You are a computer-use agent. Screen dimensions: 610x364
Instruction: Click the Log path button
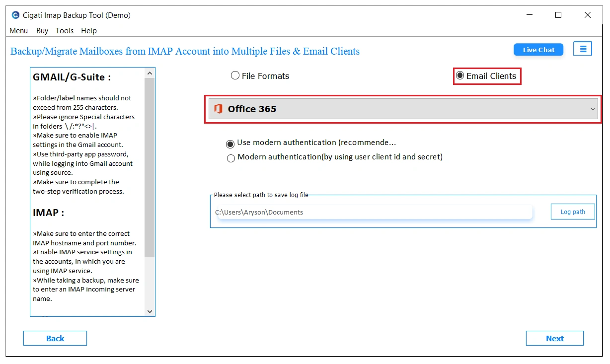tap(573, 212)
